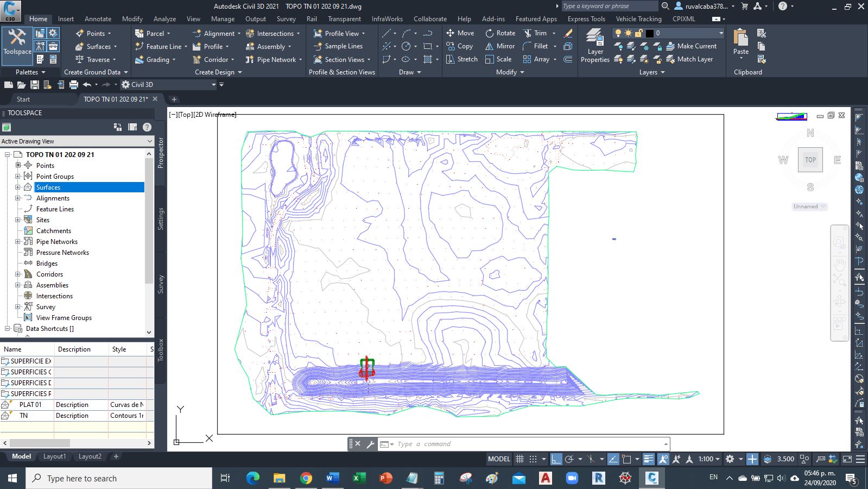Toggle the drawing grid display
Viewport: 868px width, 489px height.
click(x=519, y=459)
